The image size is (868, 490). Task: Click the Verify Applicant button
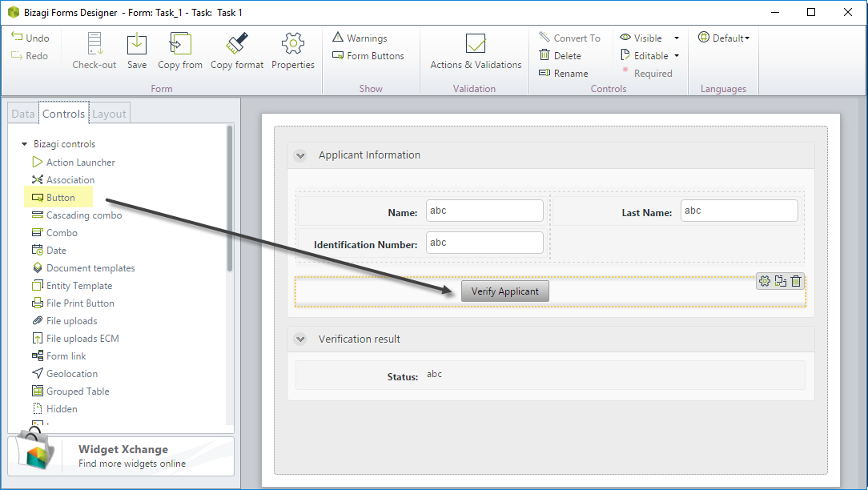click(504, 291)
